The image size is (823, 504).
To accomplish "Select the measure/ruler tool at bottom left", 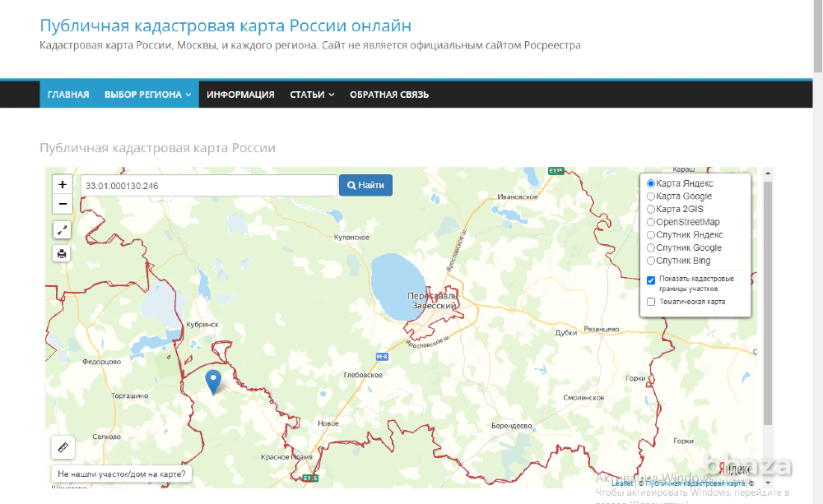I will click(x=63, y=447).
